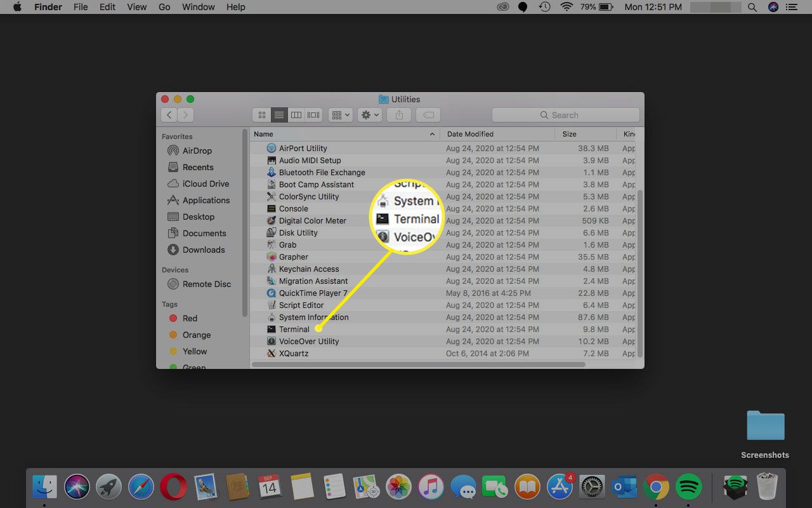Viewport: 812px width, 508px height.
Task: Sort by Date Modified column header
Action: tap(498, 134)
